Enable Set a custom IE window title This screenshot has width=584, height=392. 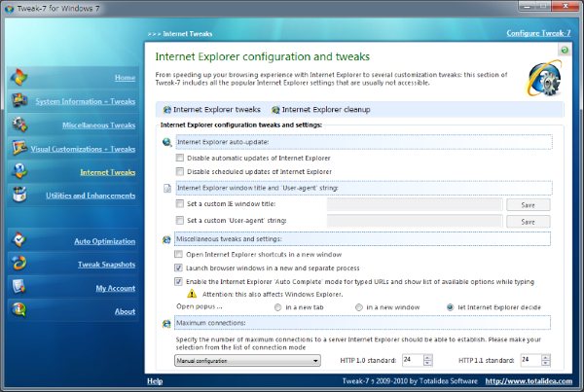click(x=180, y=203)
